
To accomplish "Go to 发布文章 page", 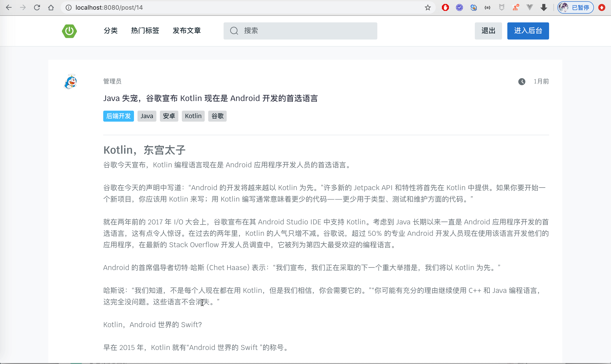I will (x=187, y=31).
